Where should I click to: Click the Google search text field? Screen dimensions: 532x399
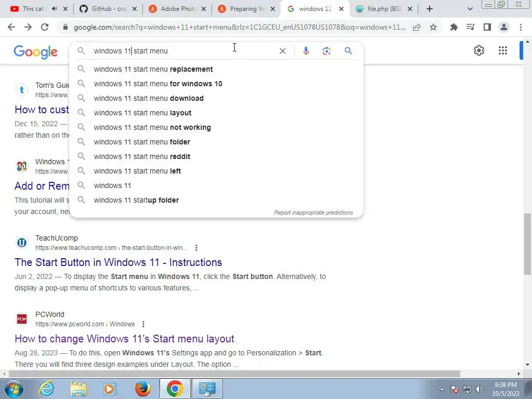(183, 51)
